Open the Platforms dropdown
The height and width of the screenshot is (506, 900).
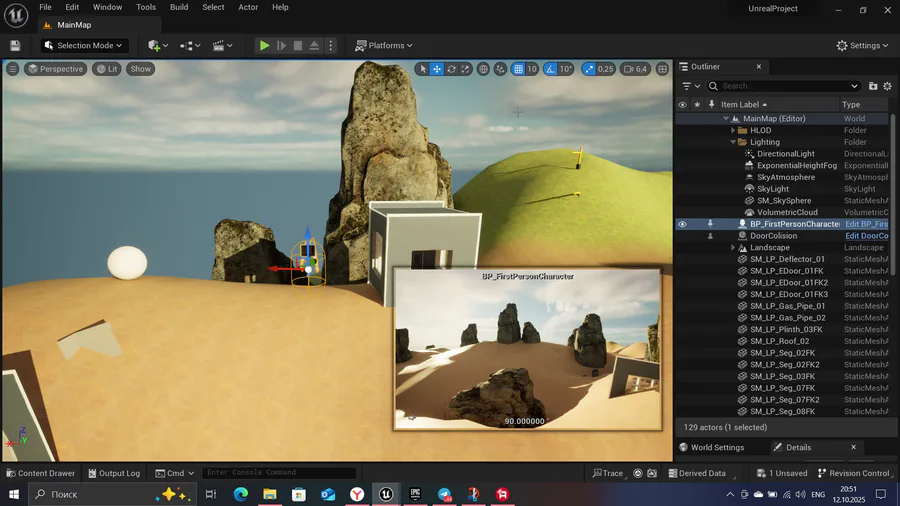click(x=383, y=45)
